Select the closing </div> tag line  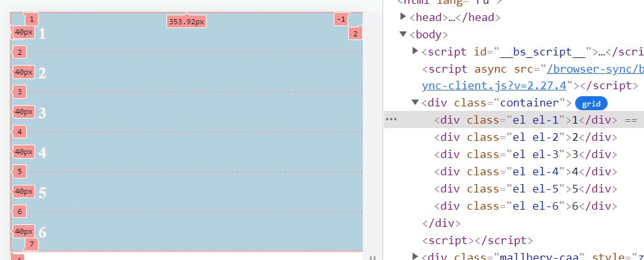point(441,223)
